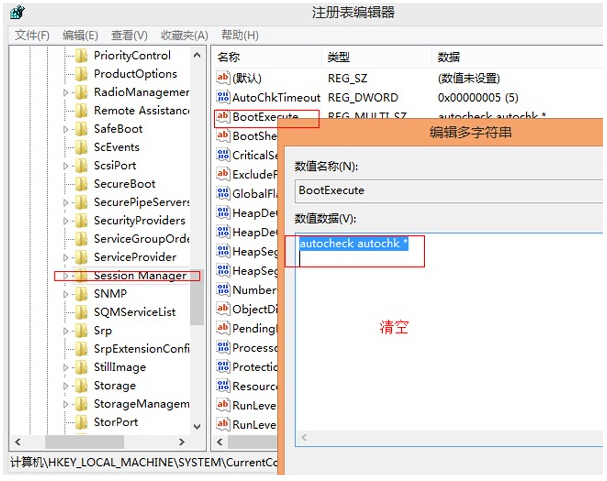This screenshot has width=607, height=481.
Task: Click the Registry Editor app icon in title bar
Action: (x=17, y=12)
